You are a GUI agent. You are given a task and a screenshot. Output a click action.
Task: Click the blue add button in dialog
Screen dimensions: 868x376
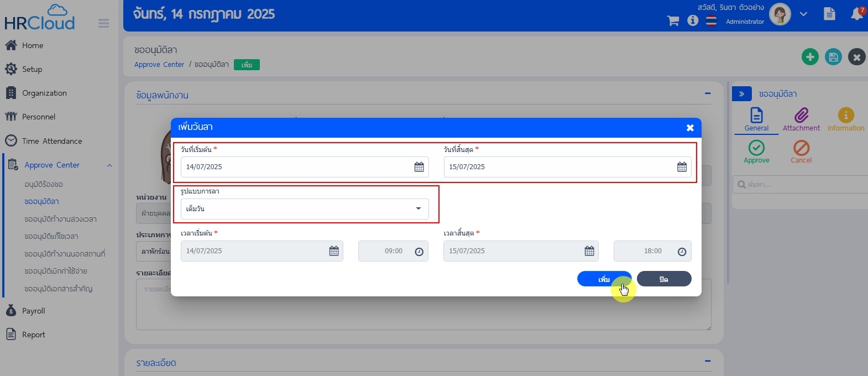pos(604,279)
